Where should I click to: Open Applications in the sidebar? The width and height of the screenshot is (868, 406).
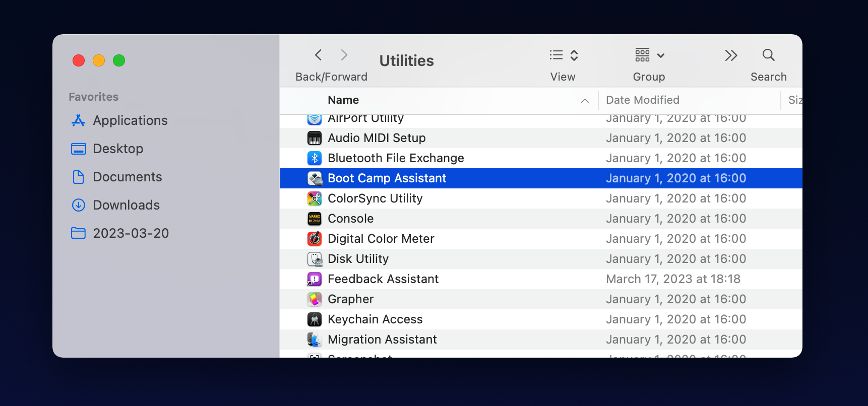130,120
